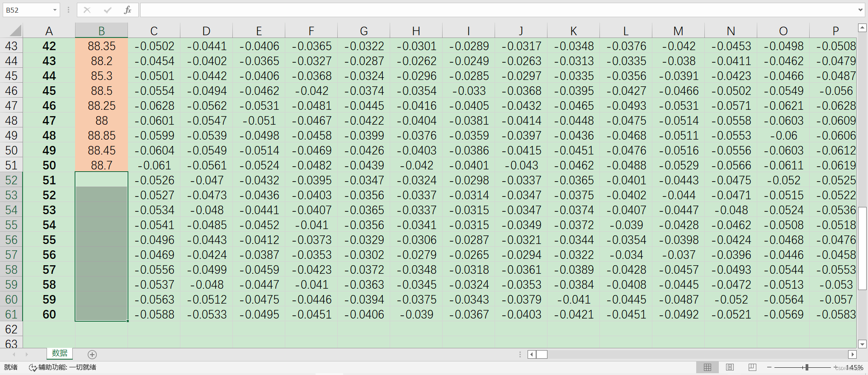Switch to Page Break Preview icon
The width and height of the screenshot is (868, 375).
tap(752, 367)
